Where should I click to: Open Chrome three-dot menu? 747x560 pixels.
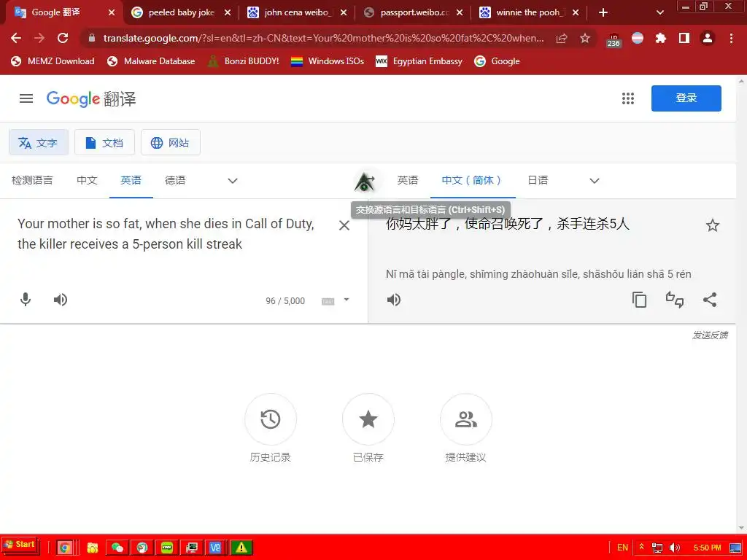(x=731, y=38)
